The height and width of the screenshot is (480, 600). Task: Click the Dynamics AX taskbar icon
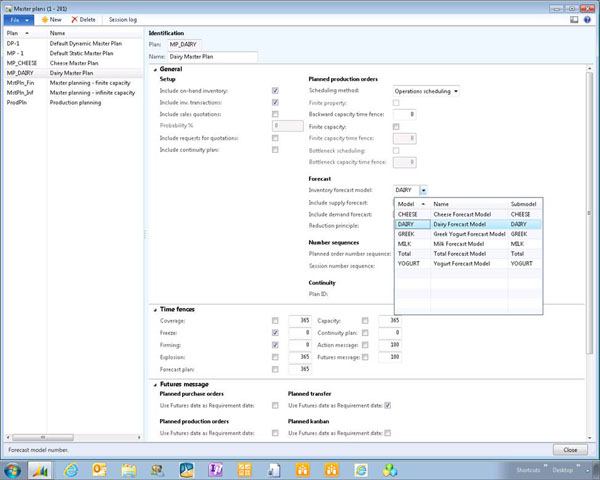pos(42,469)
